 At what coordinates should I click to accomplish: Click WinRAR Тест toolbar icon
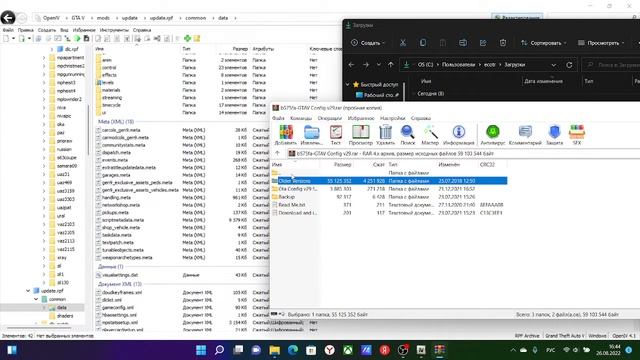336,134
